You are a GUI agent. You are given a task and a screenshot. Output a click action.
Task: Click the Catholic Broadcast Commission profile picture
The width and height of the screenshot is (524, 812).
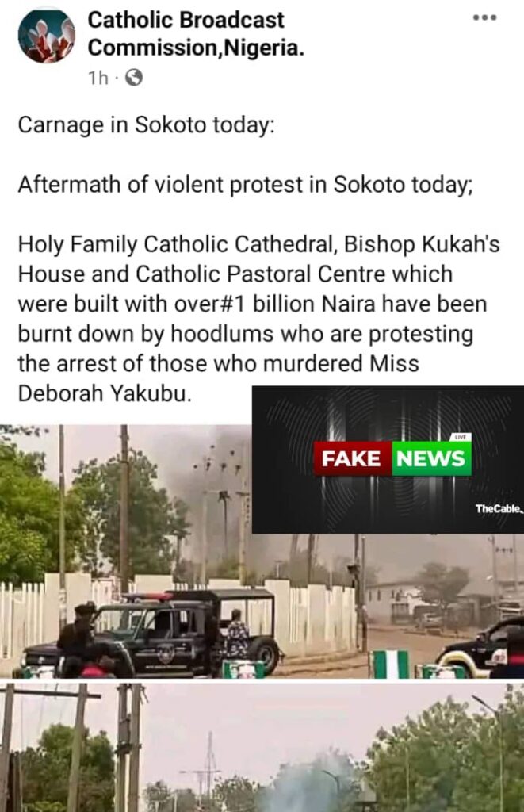point(47,35)
